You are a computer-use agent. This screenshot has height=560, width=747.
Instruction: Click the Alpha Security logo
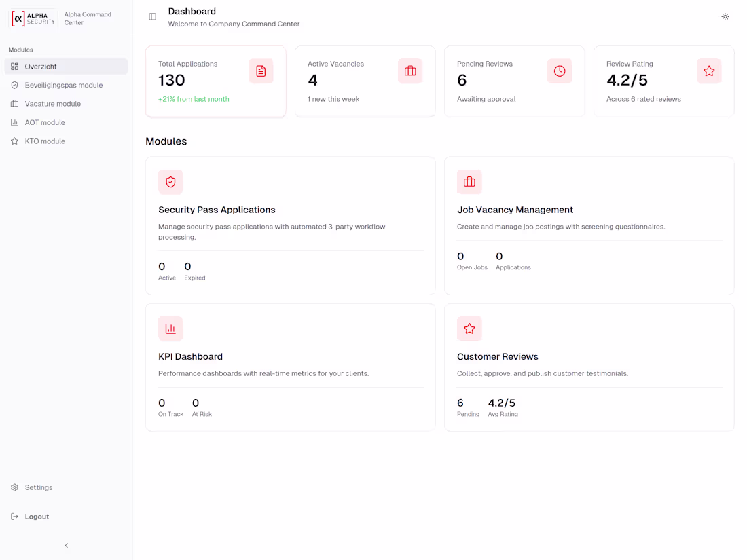click(33, 18)
